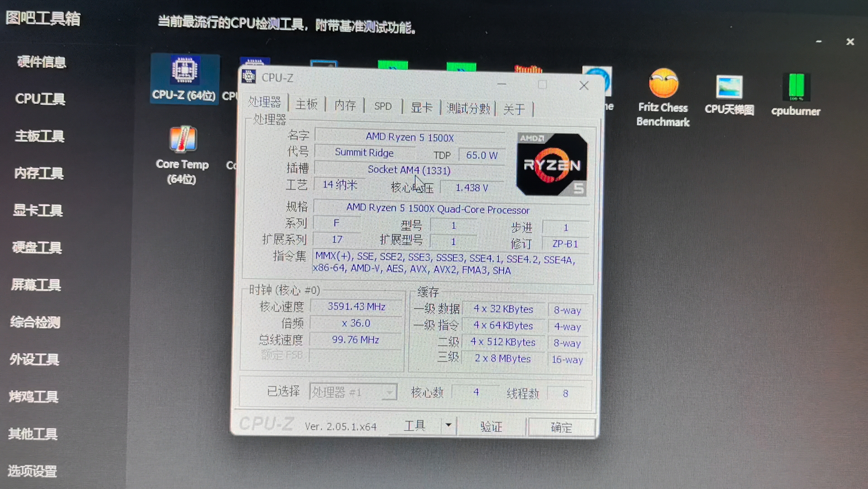Open 其他工具 category
868x489 pixels.
(x=33, y=433)
